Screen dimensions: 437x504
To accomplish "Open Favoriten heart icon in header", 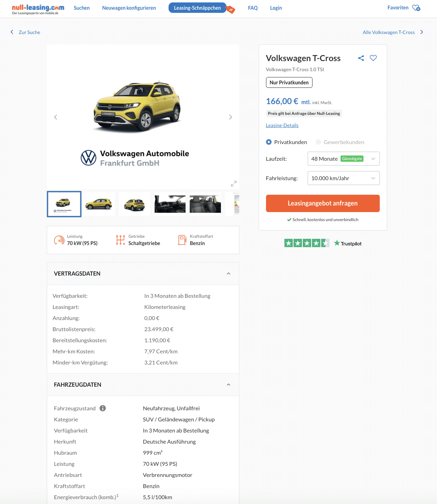I will click(416, 8).
